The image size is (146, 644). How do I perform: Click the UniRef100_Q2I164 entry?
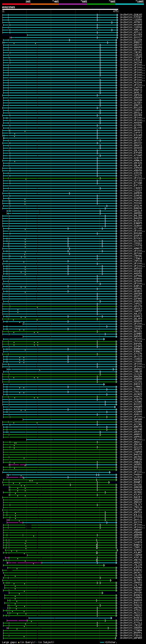pos(131,40)
